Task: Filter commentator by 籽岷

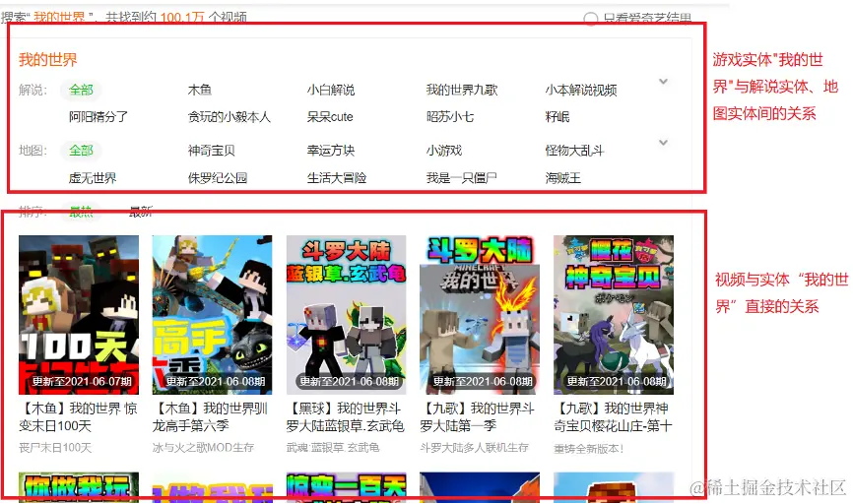Action: [558, 116]
